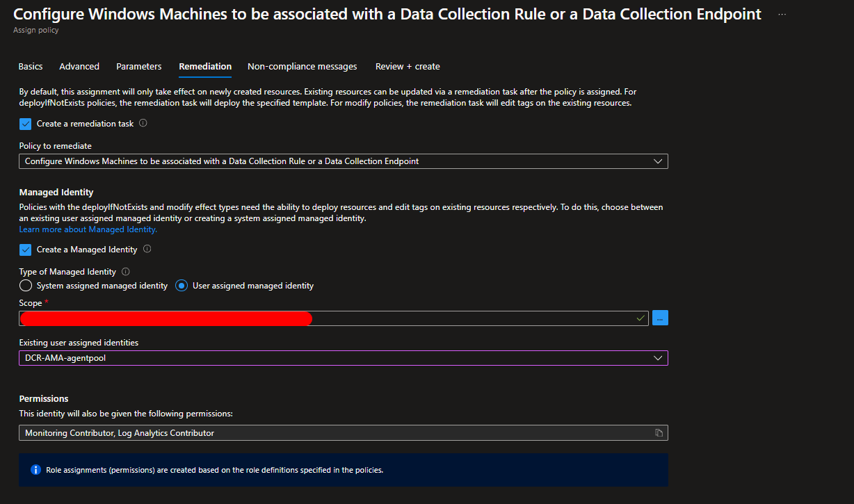Click info icon next to Create a Managed Identity
This screenshot has width=854, height=504.
click(x=147, y=249)
